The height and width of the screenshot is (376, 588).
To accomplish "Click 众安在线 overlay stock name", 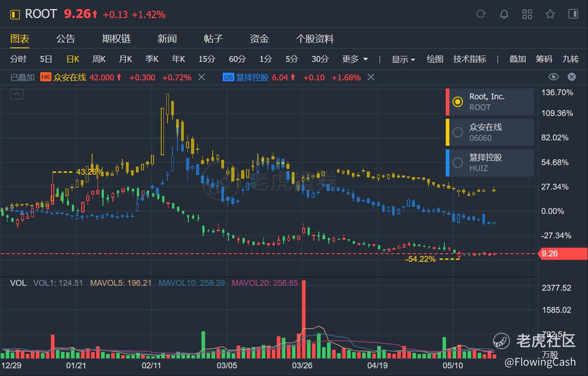I will coord(70,77).
